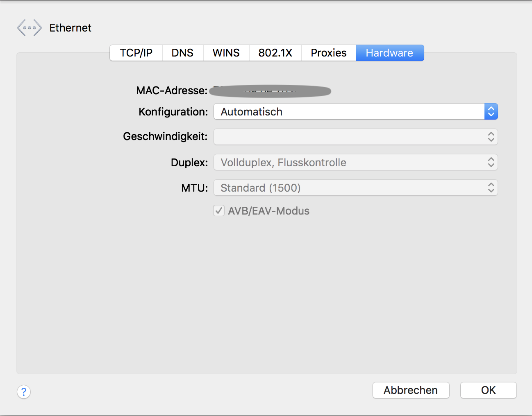Switch to the DNS tab
The height and width of the screenshot is (416, 532).
pos(182,52)
